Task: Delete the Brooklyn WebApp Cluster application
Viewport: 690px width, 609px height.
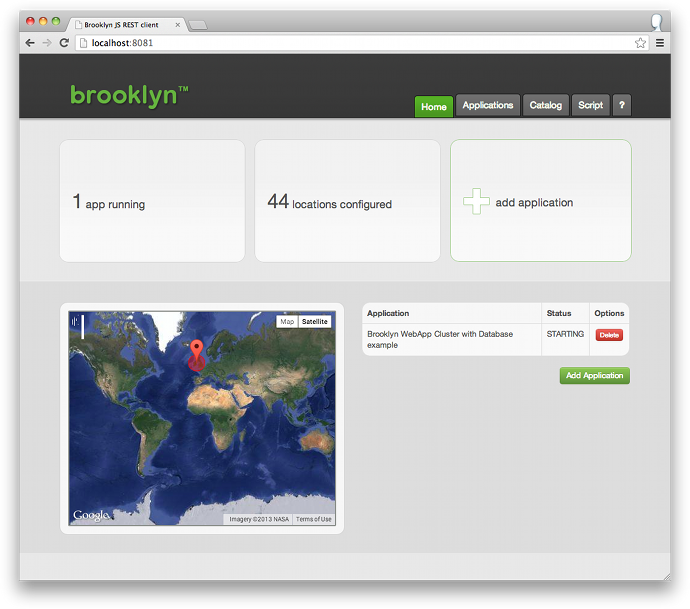Action: click(x=609, y=335)
